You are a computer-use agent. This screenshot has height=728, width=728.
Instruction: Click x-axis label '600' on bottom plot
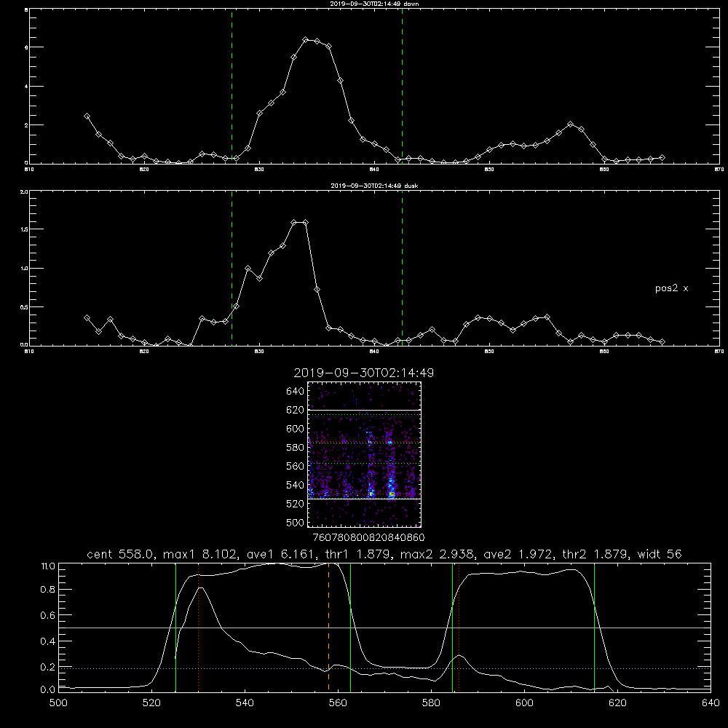point(525,703)
